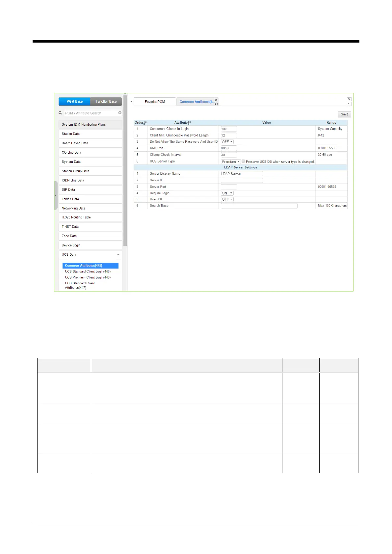Click the 'System Capacity' range text
Screen dimensions: 392x554
pyautogui.click(x=330, y=129)
